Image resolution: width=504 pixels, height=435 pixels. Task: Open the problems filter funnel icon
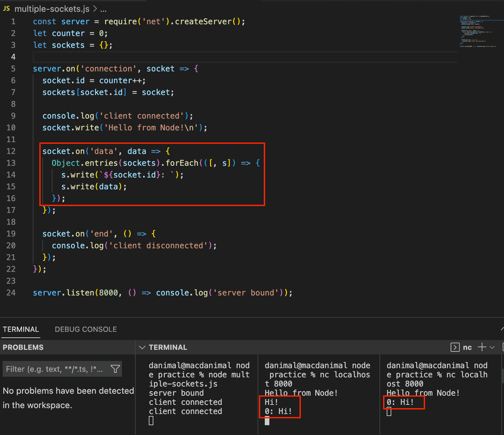click(x=115, y=369)
